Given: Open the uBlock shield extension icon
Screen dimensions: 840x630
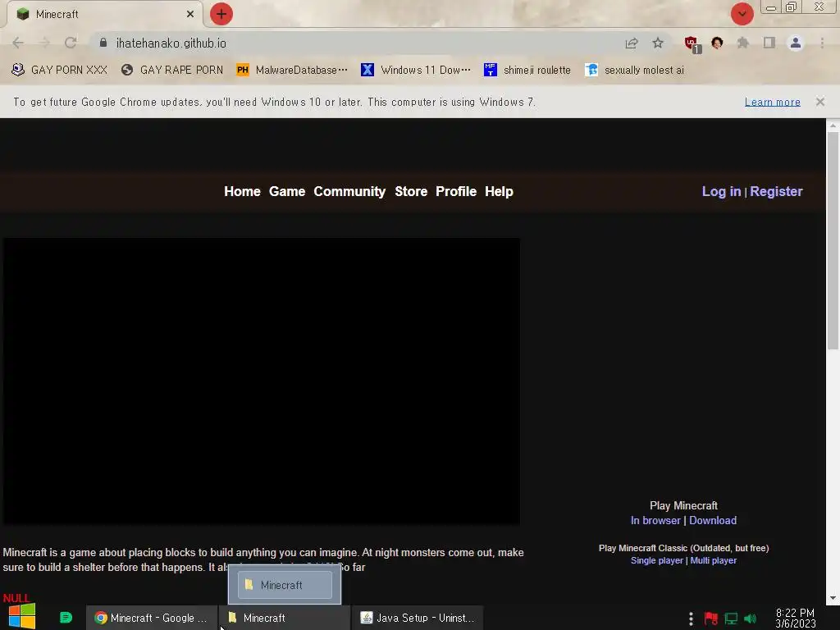Looking at the screenshot, I should coord(692,43).
